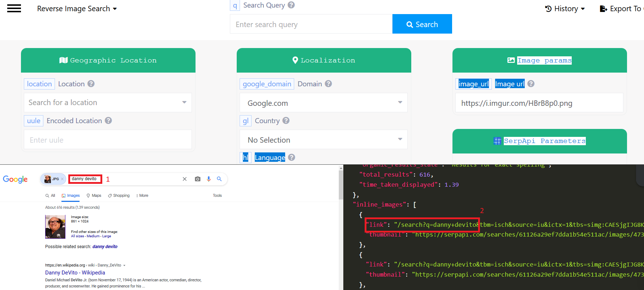Screen dimensions: 644x290
Task: Clear the Google search box
Action: point(185,179)
